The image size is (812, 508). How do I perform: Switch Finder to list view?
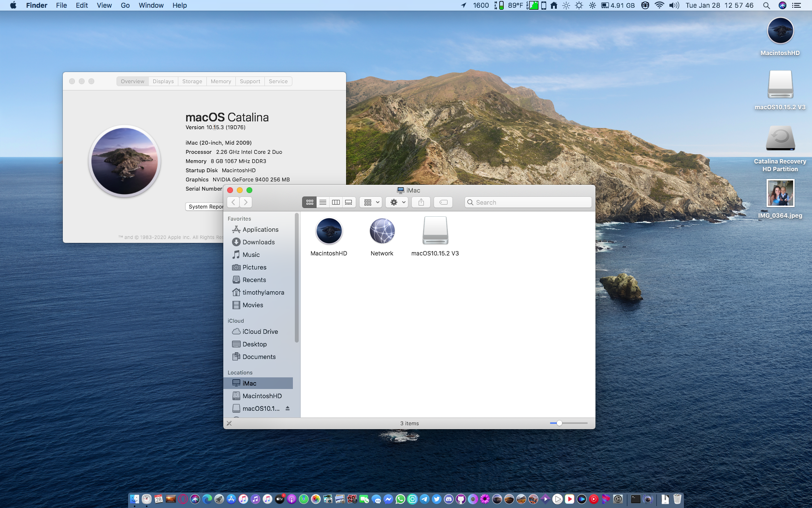323,202
